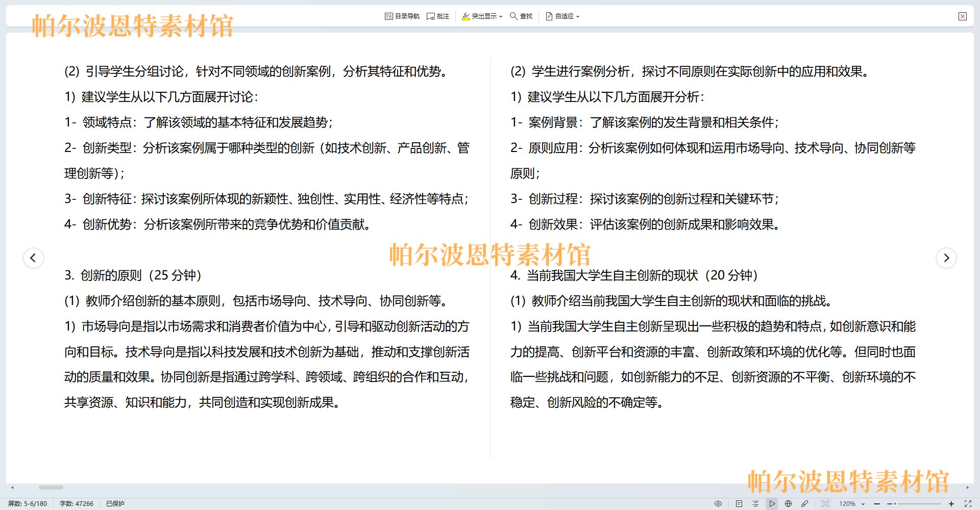The image size is (980, 510).
Task: Click the line 1- 案例背景
Action: 645,122
